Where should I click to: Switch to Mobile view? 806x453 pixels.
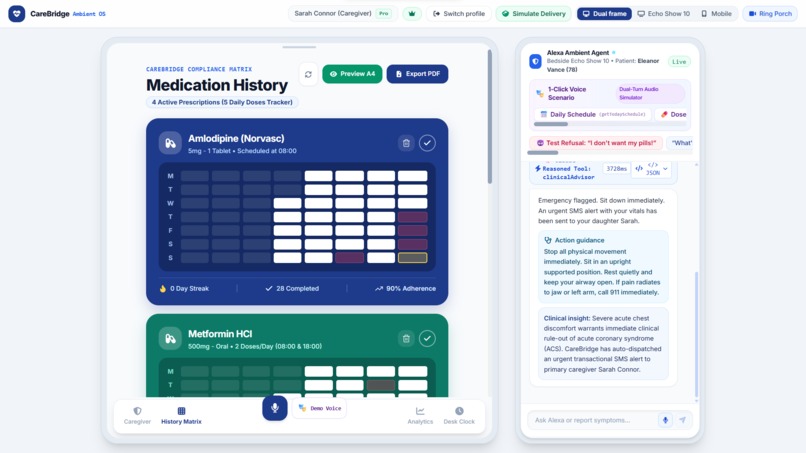pos(717,14)
